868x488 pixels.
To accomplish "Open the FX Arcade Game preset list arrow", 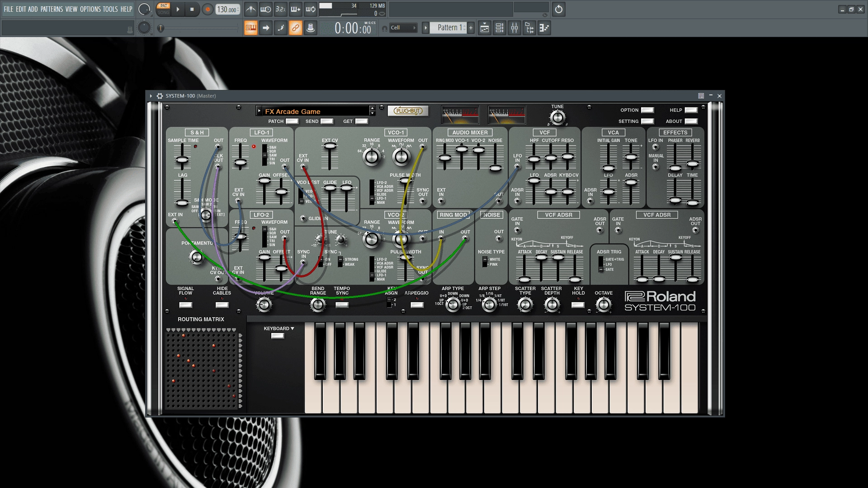I will pos(259,111).
